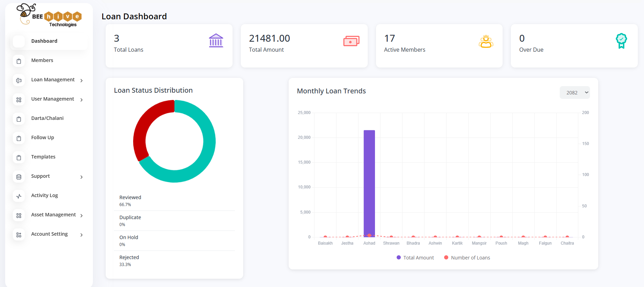The image size is (644, 287).
Task: Open the Follow Up page link
Action: pyautogui.click(x=43, y=137)
